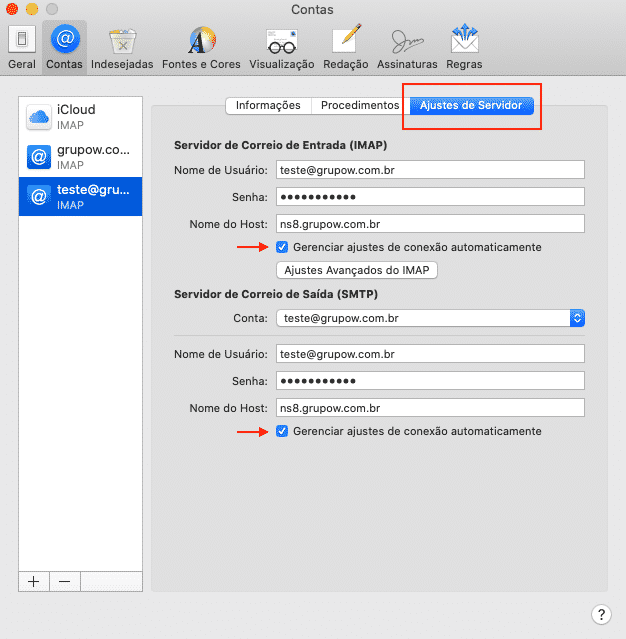Click the SMTP Senha password field

coord(430,381)
